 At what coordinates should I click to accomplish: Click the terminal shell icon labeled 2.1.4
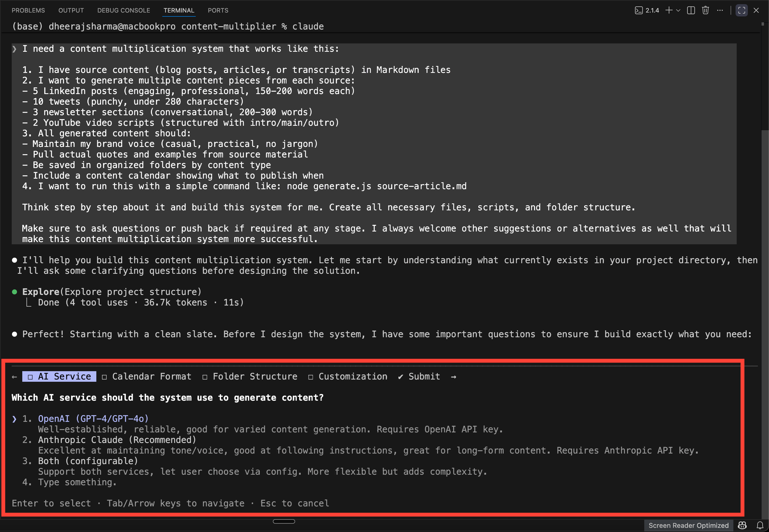(646, 10)
